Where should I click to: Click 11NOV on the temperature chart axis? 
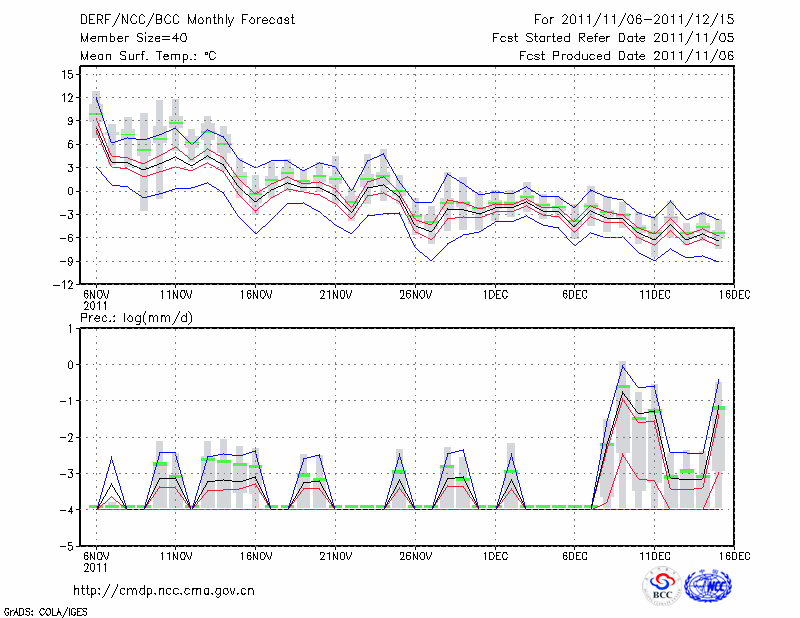tap(176, 295)
